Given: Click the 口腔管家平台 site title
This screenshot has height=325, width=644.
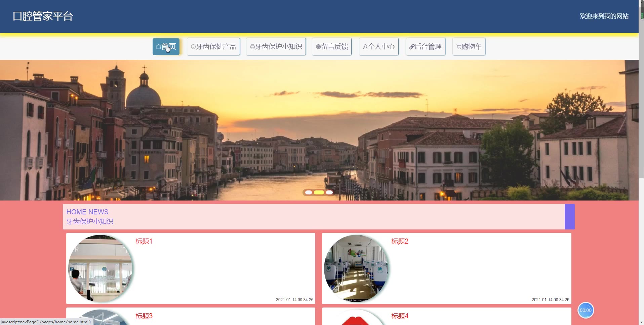Looking at the screenshot, I should [43, 16].
